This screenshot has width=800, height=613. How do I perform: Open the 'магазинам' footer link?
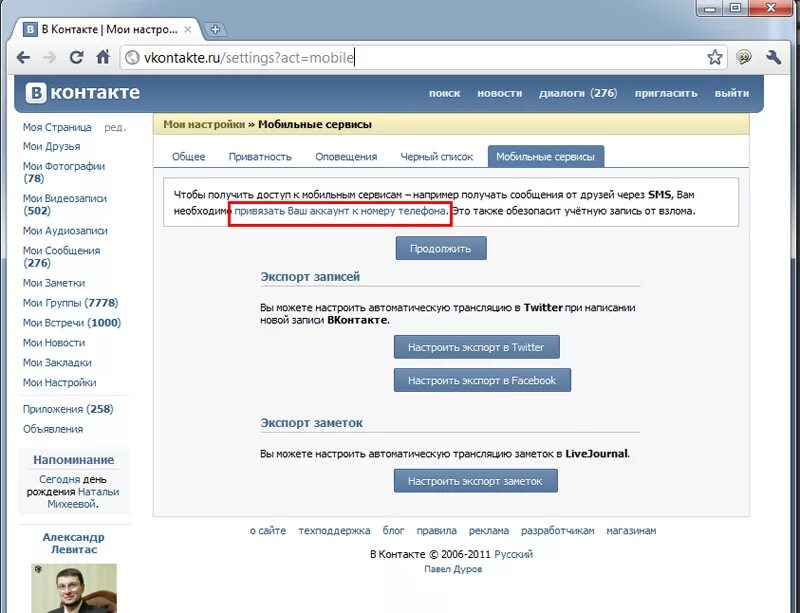(x=631, y=531)
